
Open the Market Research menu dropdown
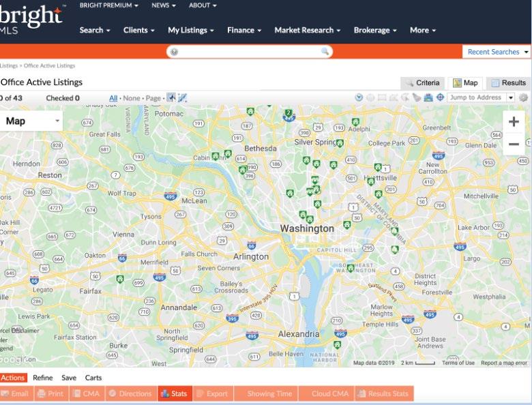click(307, 30)
